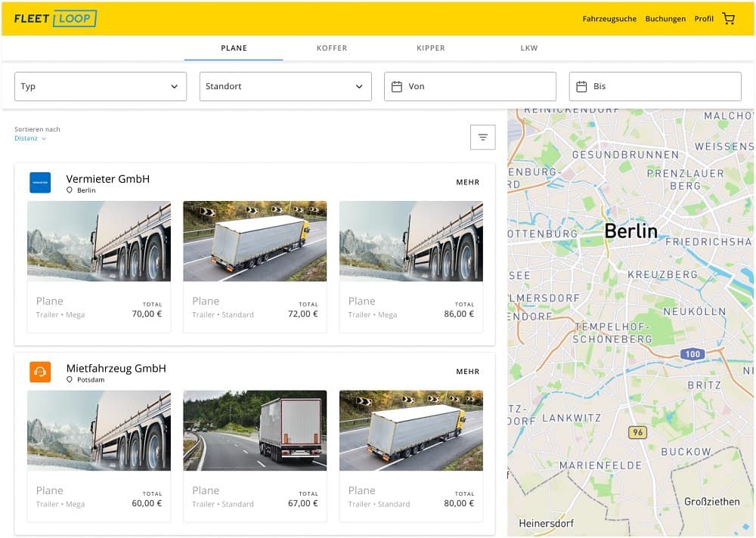Image resolution: width=756 pixels, height=538 pixels.
Task: Open the Profil link
Action: click(704, 19)
